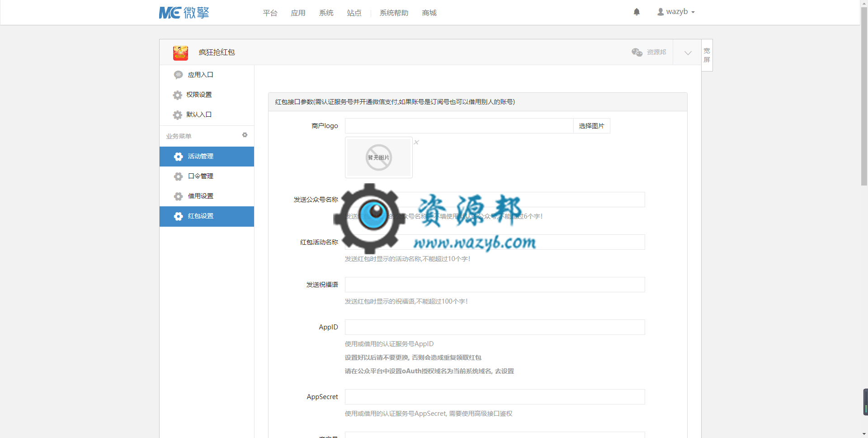
Task: Click the 资源邦 account link
Action: [x=656, y=52]
